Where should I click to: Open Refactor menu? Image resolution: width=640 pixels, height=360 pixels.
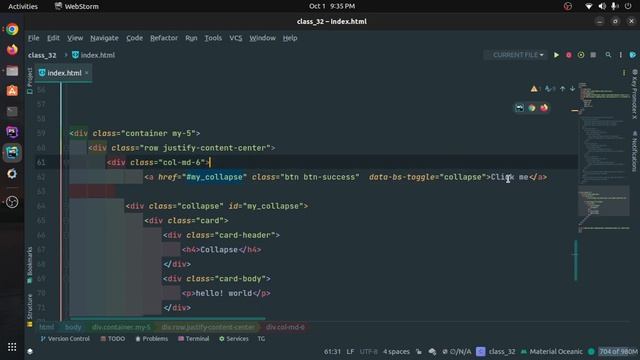pos(164,38)
